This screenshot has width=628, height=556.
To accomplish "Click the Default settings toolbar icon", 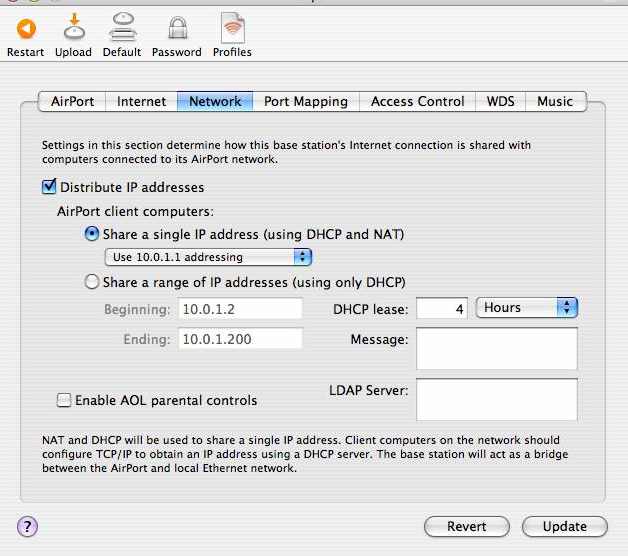I will [123, 26].
